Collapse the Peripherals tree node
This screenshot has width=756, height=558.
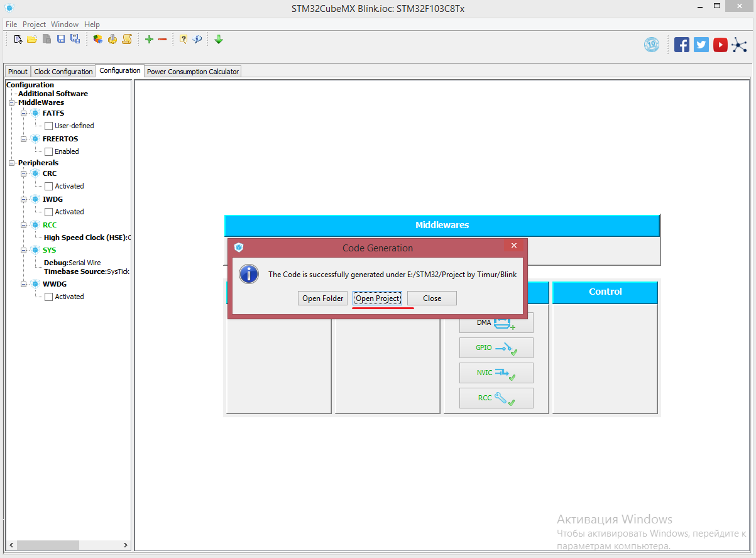12,163
